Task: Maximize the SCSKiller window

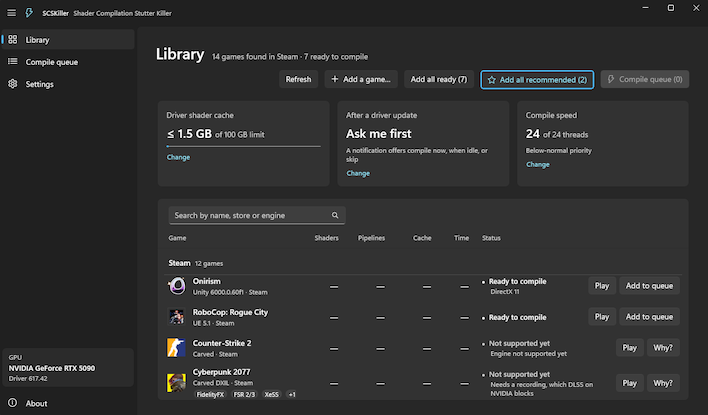Action: pos(671,8)
